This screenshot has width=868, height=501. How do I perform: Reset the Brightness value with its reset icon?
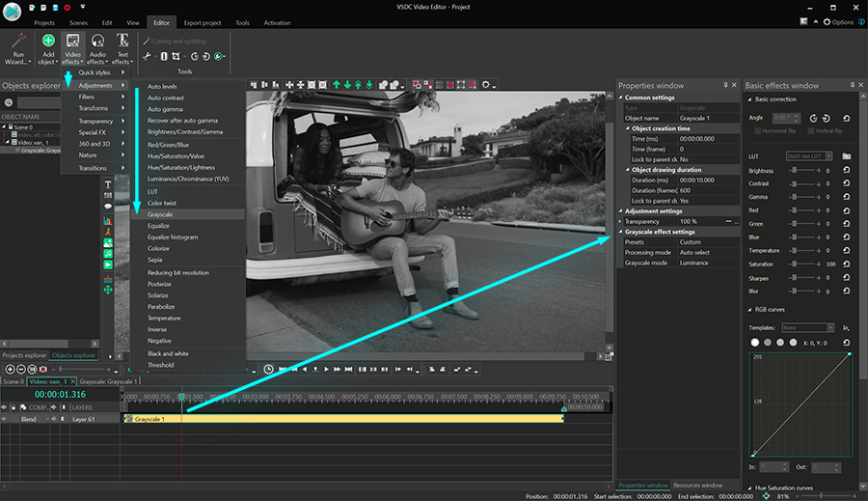pos(846,171)
